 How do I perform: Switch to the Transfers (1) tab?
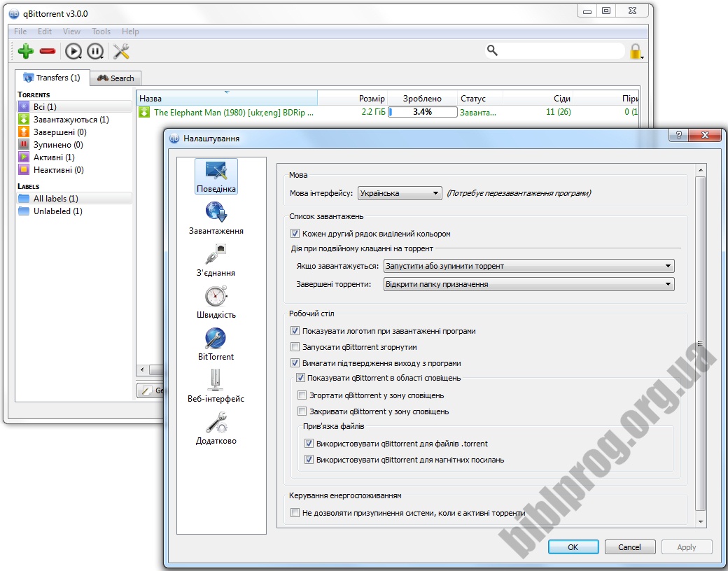[x=52, y=78]
